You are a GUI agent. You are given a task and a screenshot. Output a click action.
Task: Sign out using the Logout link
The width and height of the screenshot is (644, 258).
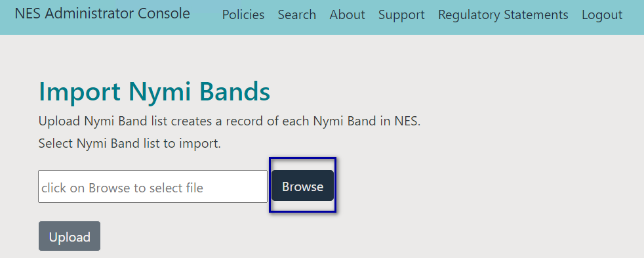pyautogui.click(x=602, y=15)
